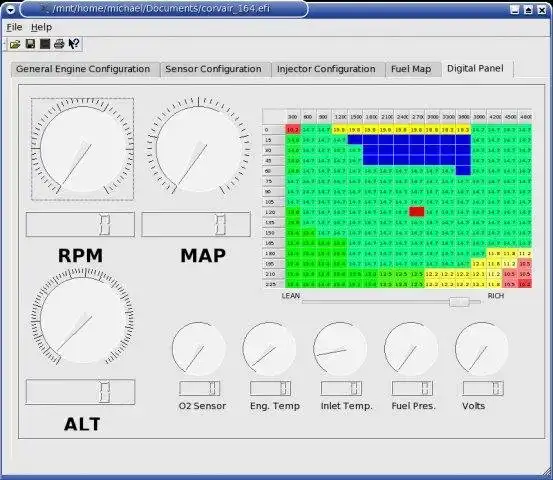Click the LEAN label beside the slider
Viewport: 553px width, 480px height.
point(291,296)
